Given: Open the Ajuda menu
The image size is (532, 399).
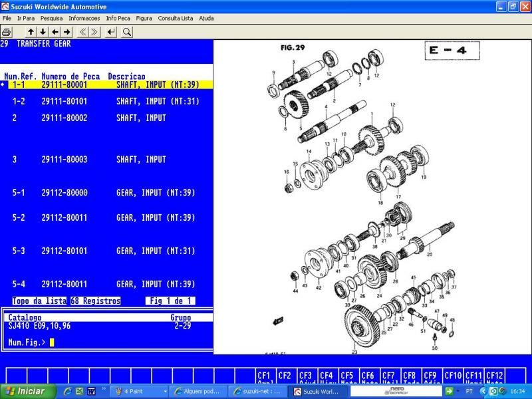Looking at the screenshot, I should click(x=206, y=19).
